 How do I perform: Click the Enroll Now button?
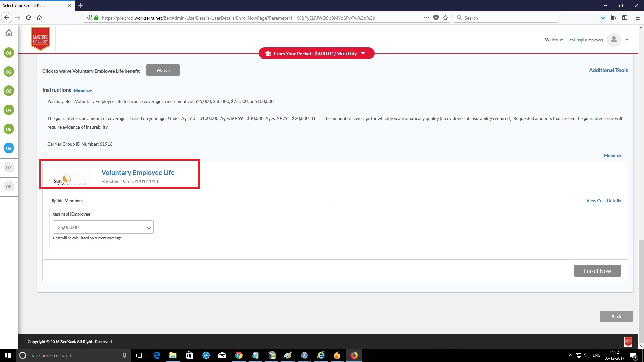(x=597, y=271)
